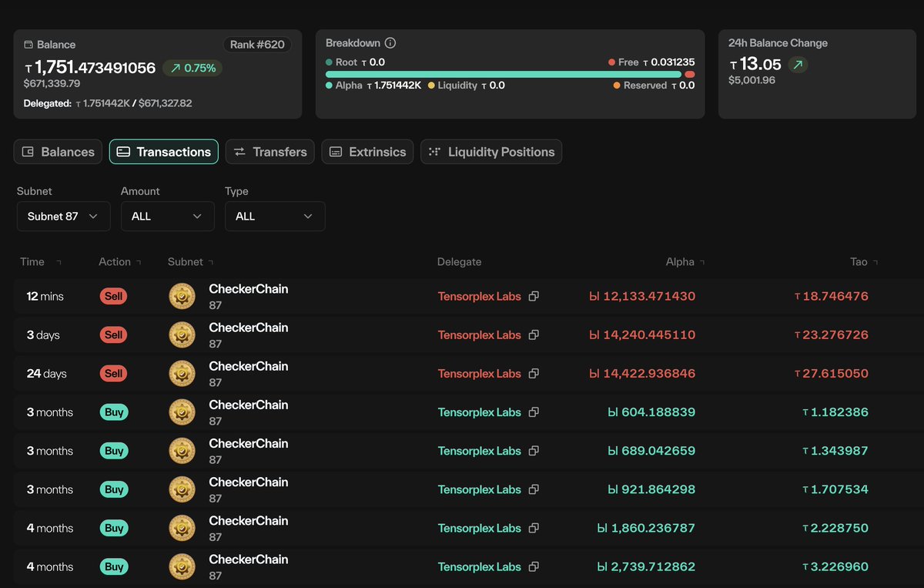Sort by Action column arrow

click(x=139, y=262)
